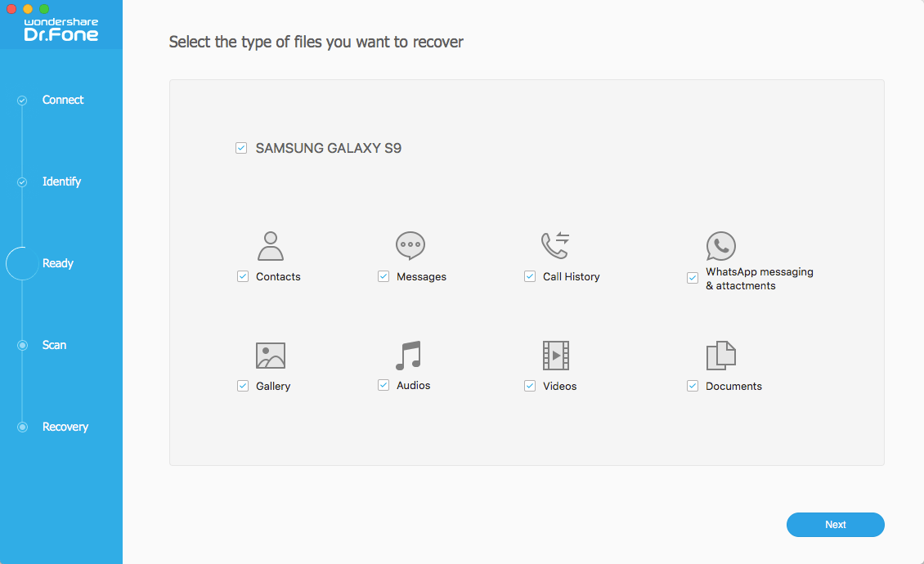Click the Documents pages icon

720,356
